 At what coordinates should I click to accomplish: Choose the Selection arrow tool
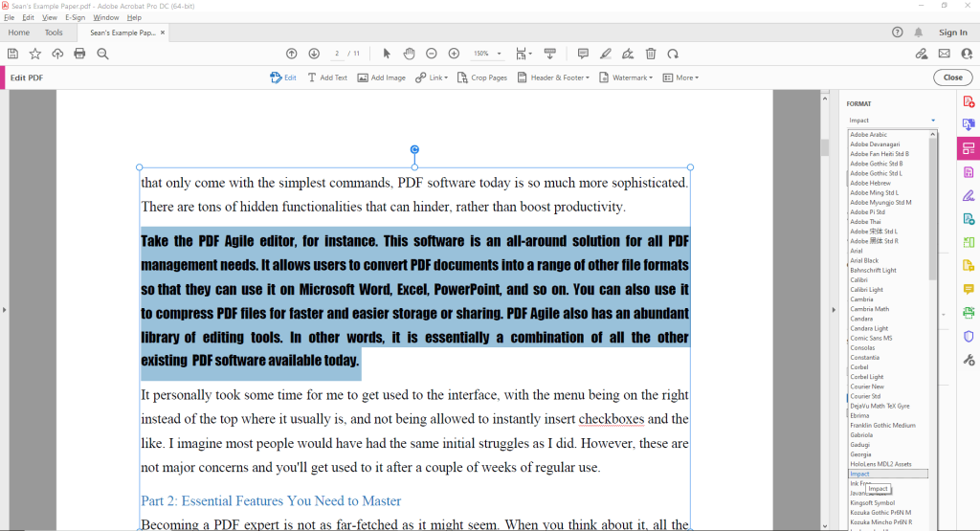pyautogui.click(x=387, y=54)
